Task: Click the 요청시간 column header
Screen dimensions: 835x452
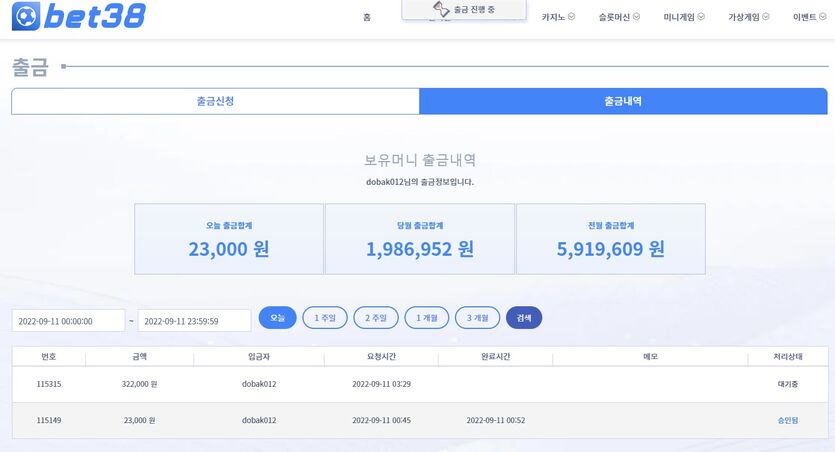Action: [x=381, y=357]
